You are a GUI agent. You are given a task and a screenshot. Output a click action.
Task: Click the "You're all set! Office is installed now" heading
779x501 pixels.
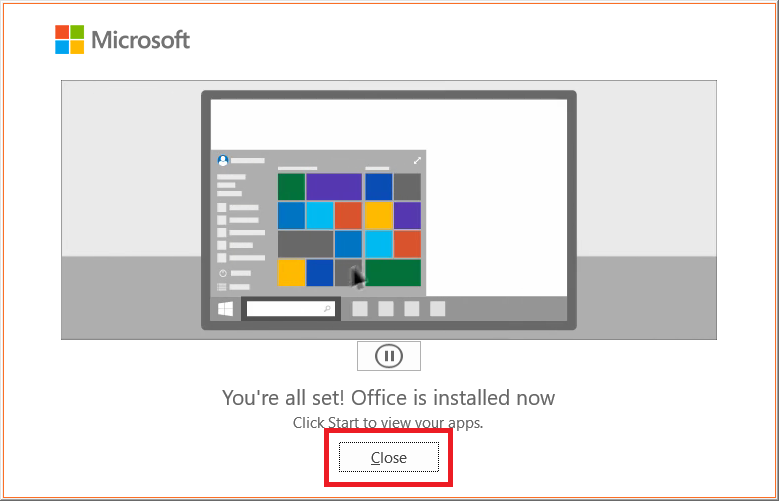(x=388, y=398)
